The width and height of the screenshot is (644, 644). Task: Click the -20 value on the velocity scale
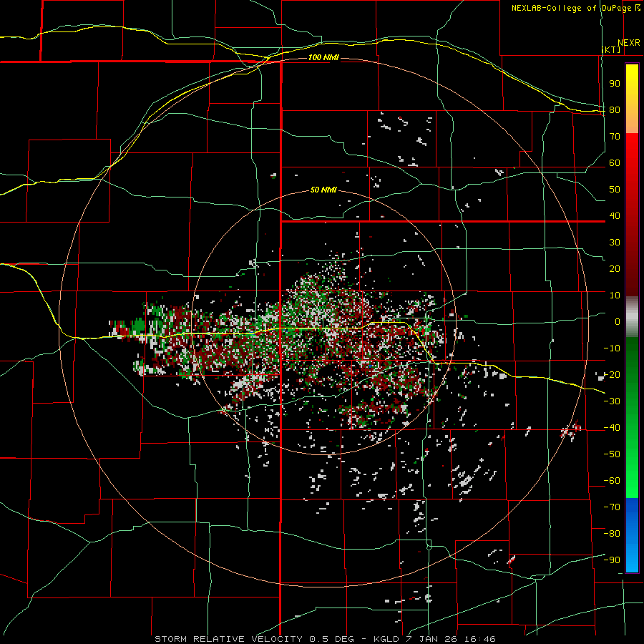point(612,375)
